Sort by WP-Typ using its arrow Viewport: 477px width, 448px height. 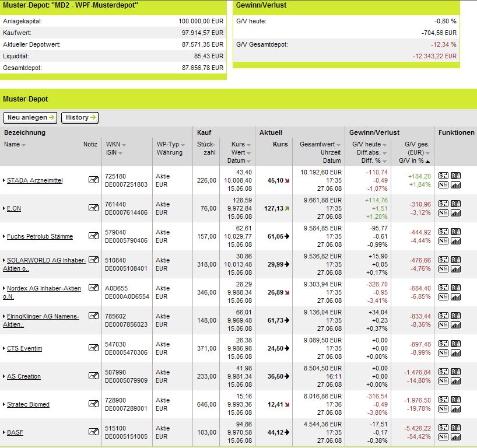click(183, 145)
